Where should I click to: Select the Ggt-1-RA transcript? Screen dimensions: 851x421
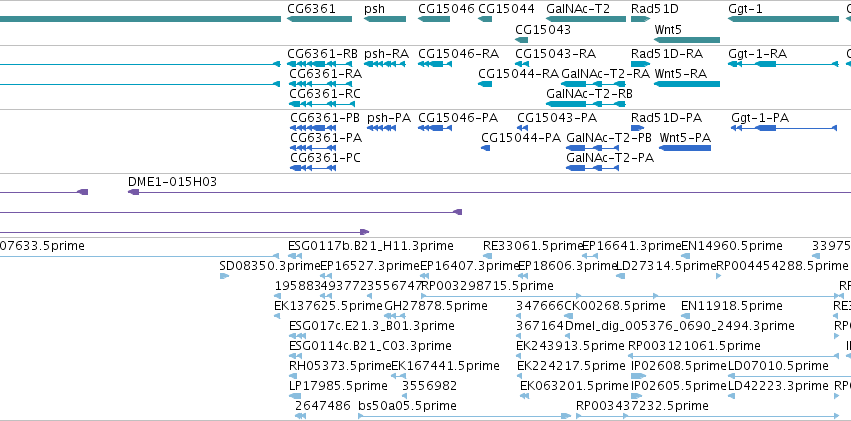click(x=783, y=64)
